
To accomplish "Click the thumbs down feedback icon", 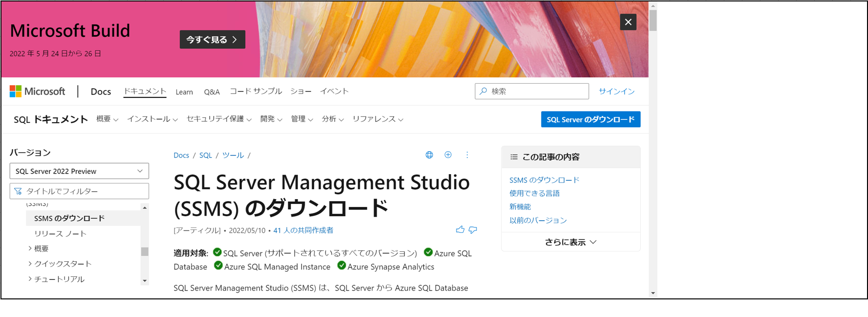I will click(473, 229).
